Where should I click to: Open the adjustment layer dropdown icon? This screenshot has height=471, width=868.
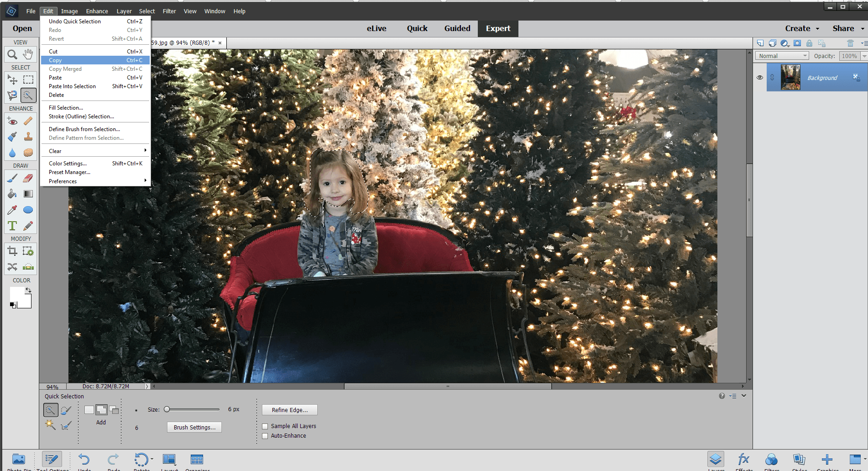tap(785, 43)
